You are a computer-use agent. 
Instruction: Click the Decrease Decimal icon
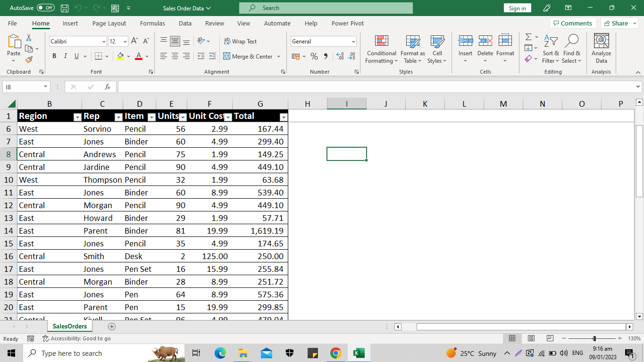click(x=351, y=56)
